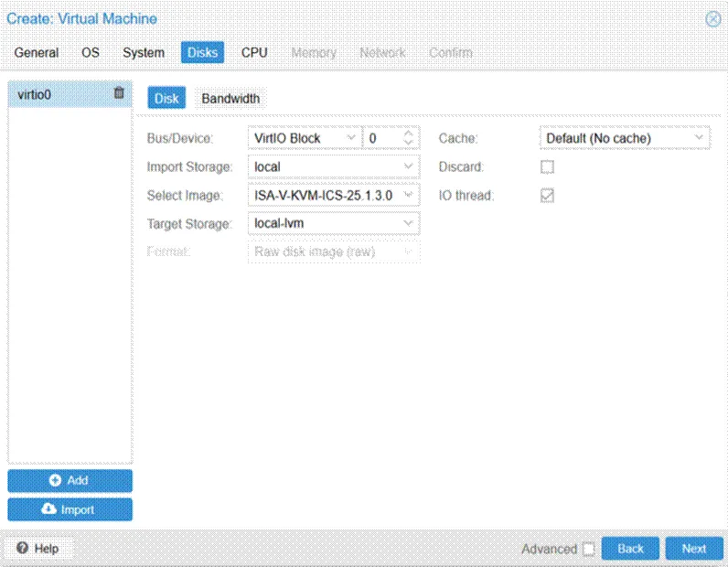Viewport: 728px width, 567px height.
Task: Select the Disk sub-tab
Action: coord(166,98)
